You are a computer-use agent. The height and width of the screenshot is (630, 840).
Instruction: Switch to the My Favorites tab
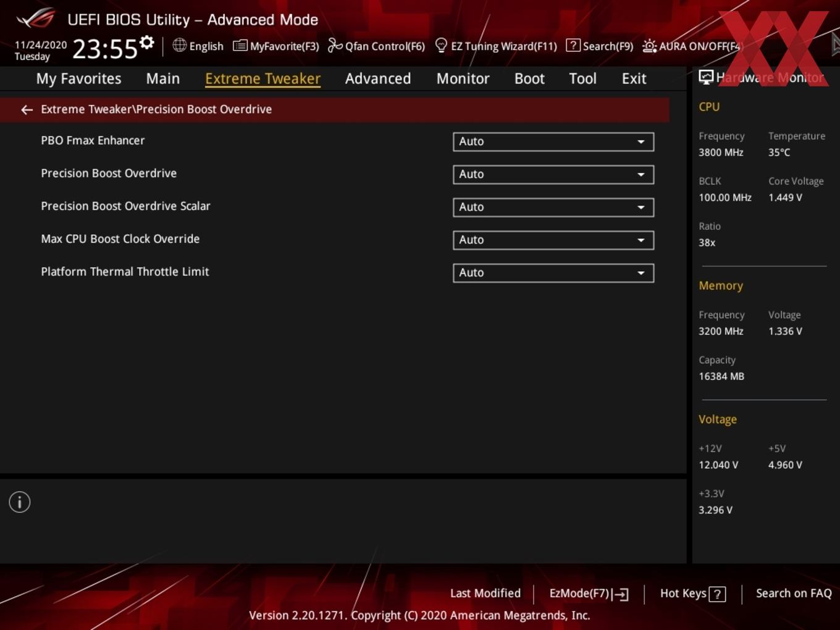point(78,78)
